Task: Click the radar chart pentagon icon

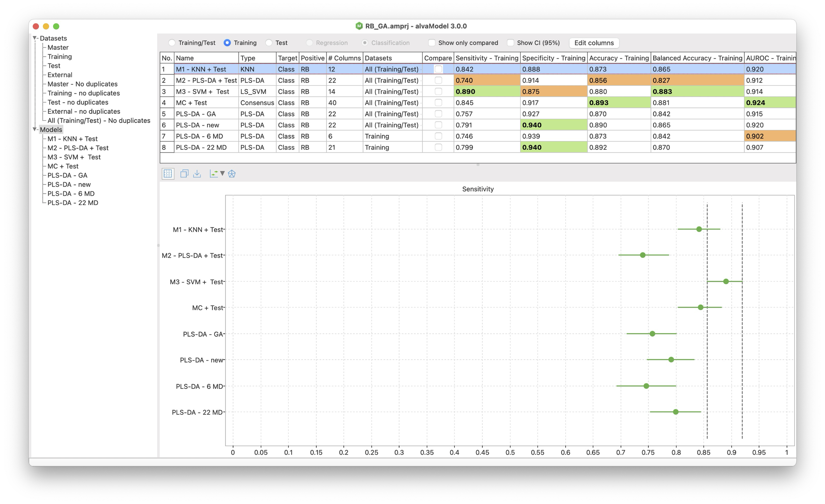Action: click(232, 174)
